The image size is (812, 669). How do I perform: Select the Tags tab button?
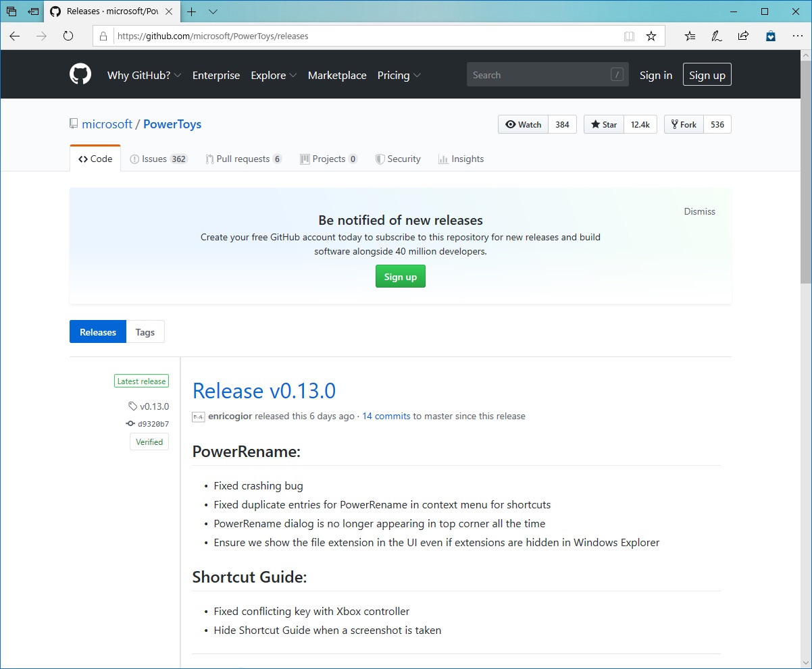[x=145, y=332]
